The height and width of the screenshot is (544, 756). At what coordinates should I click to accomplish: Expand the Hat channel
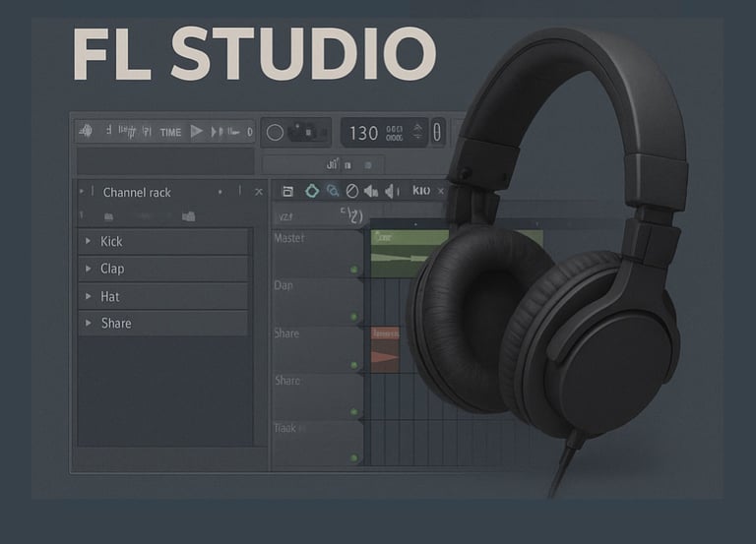88,296
